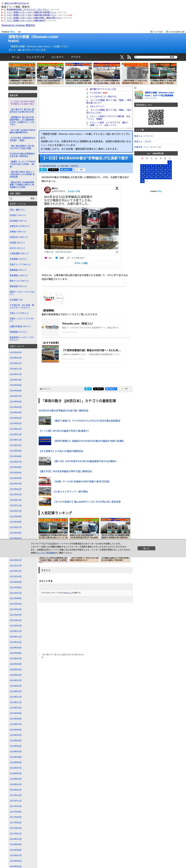Image resolution: width=186 pixels, height=868 pixels.
Task: Click Facebook Share button in article footer
Action: pyautogui.click(x=111, y=389)
